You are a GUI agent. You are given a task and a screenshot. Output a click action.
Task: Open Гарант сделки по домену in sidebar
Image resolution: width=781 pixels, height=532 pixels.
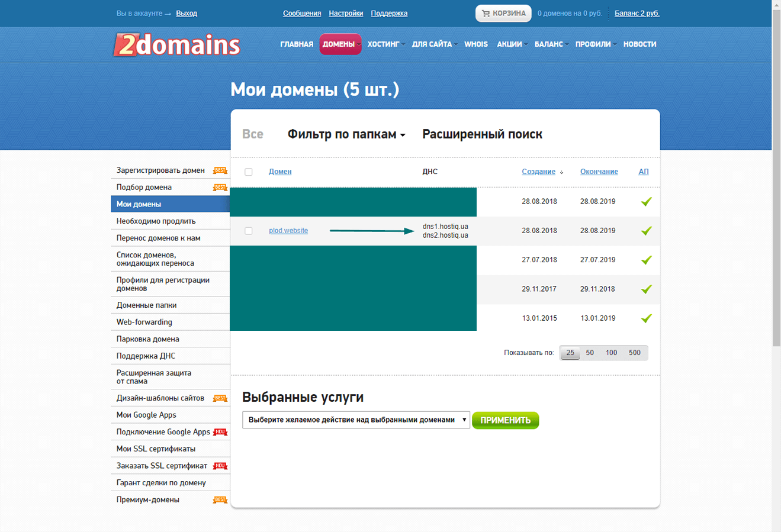(161, 483)
